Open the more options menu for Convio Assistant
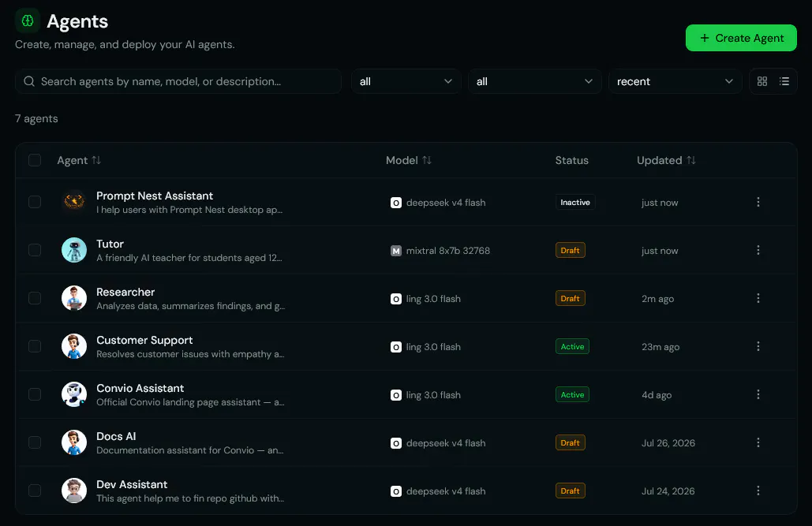 click(758, 394)
